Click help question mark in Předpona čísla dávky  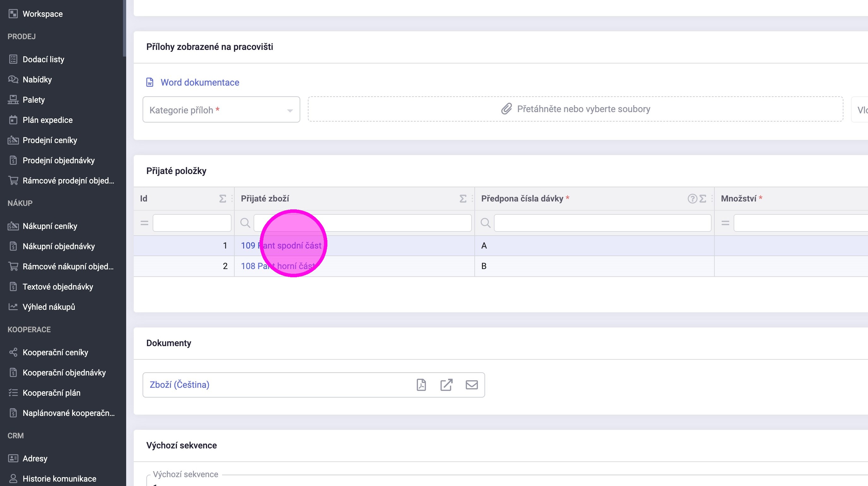[692, 199]
